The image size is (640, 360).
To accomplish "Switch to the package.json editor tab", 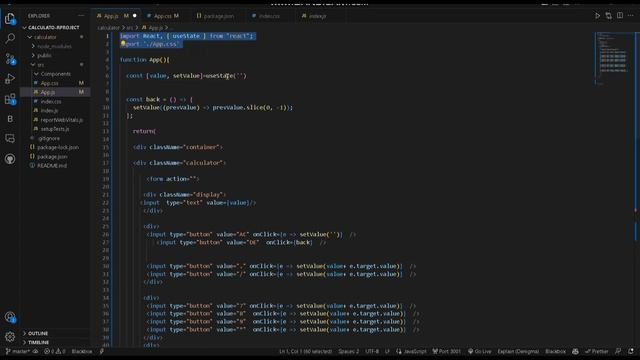I will [x=218, y=16].
